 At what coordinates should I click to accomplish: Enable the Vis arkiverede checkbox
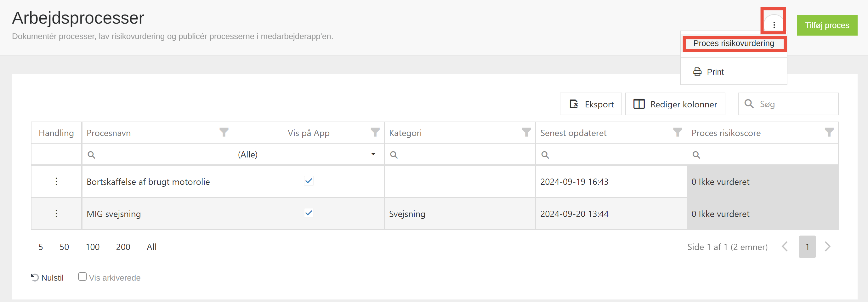coord(82,276)
